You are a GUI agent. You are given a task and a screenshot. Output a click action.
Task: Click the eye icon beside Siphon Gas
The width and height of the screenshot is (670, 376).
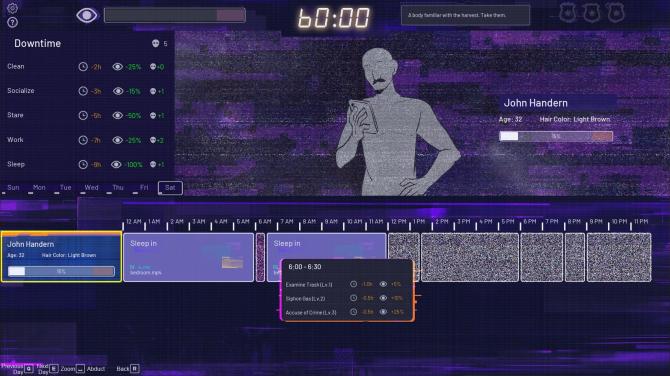[383, 298]
